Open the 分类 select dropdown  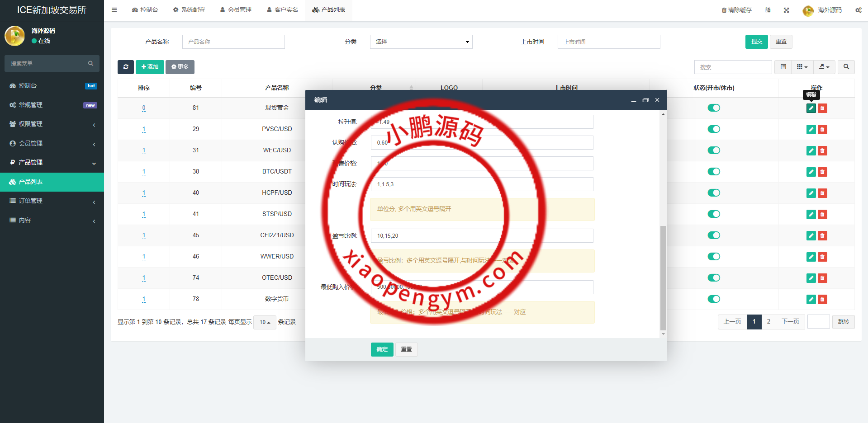pyautogui.click(x=421, y=42)
